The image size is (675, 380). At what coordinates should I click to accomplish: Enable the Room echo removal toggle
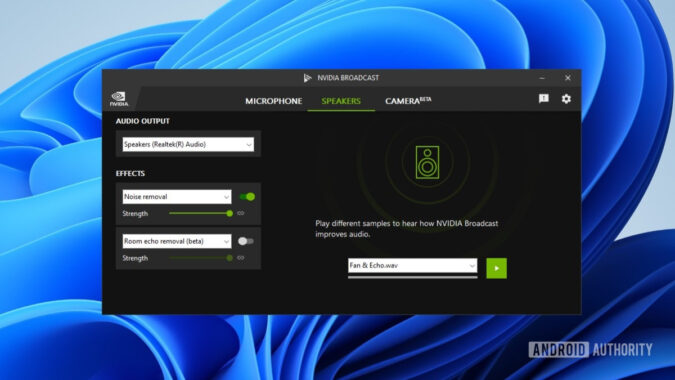pos(246,241)
